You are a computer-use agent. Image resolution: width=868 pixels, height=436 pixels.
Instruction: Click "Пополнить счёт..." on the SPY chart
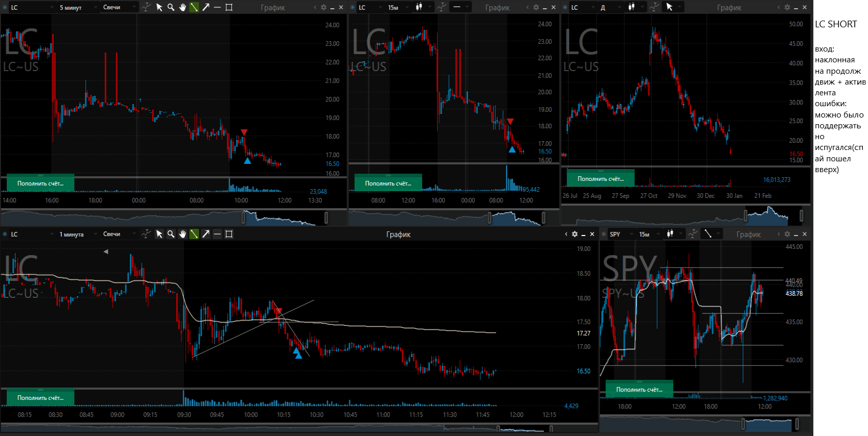[639, 389]
